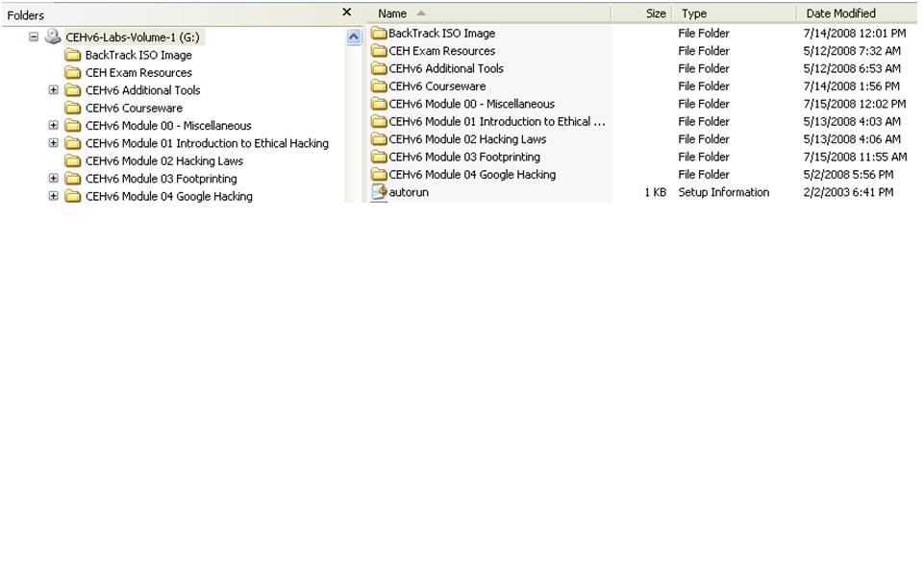Select CEHv6-Labs-Volume-1 (G:) label in tree

[133, 37]
